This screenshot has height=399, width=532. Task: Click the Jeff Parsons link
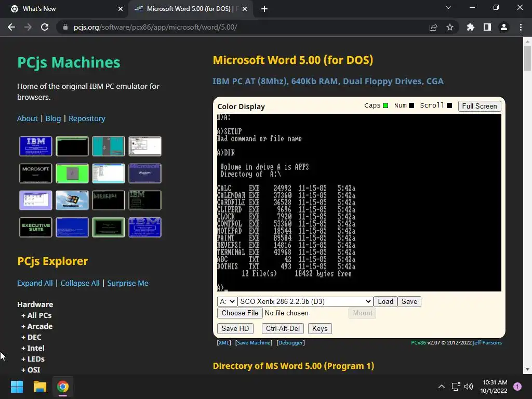(x=487, y=343)
